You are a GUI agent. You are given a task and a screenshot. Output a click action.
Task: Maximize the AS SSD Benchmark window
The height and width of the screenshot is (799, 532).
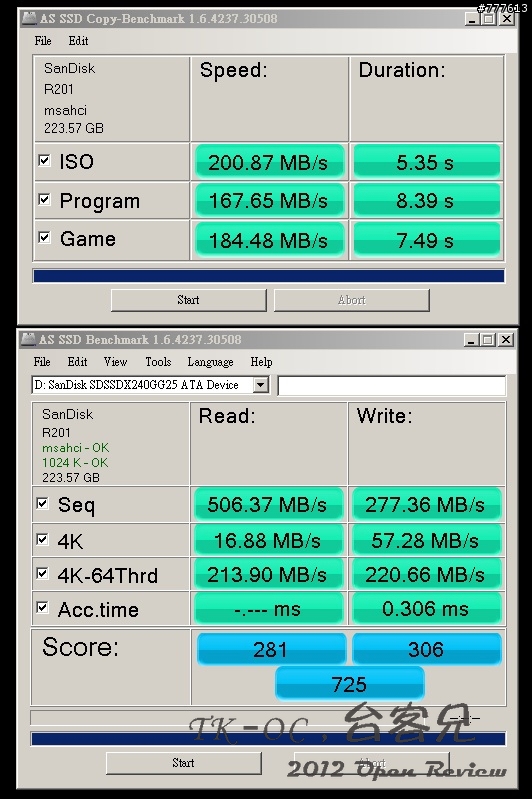coord(488,339)
